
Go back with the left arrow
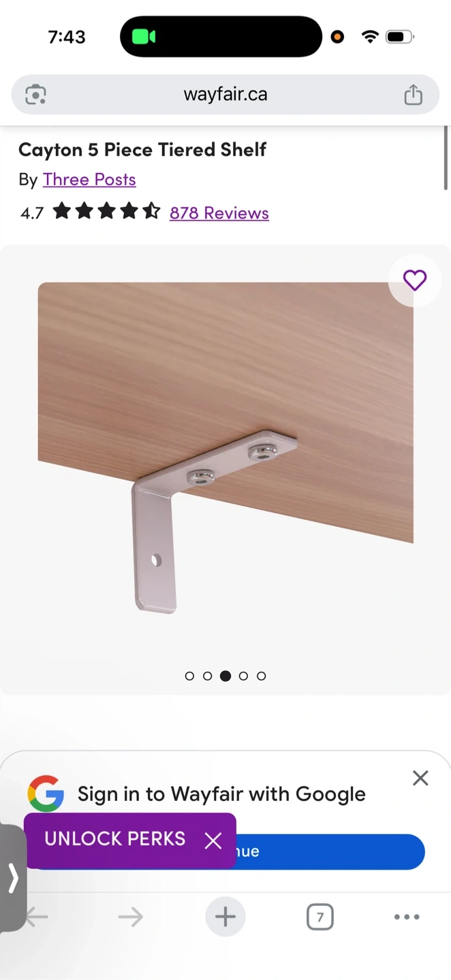37,917
